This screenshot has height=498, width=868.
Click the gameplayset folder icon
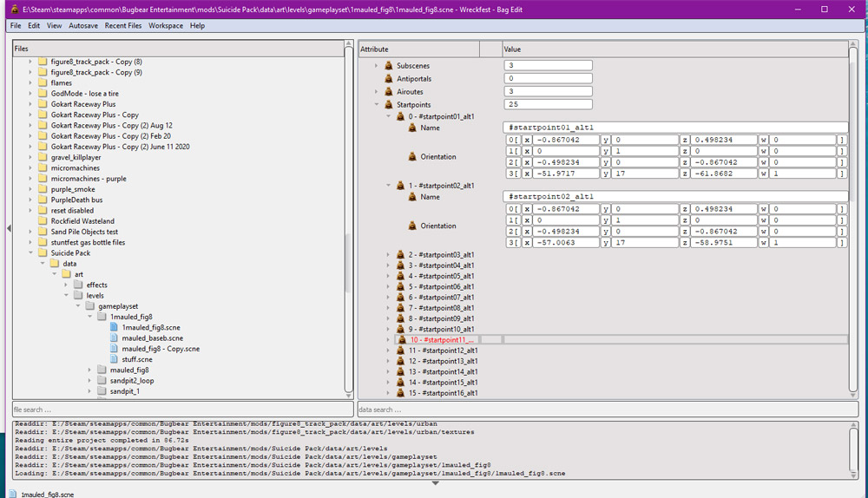[90, 305]
